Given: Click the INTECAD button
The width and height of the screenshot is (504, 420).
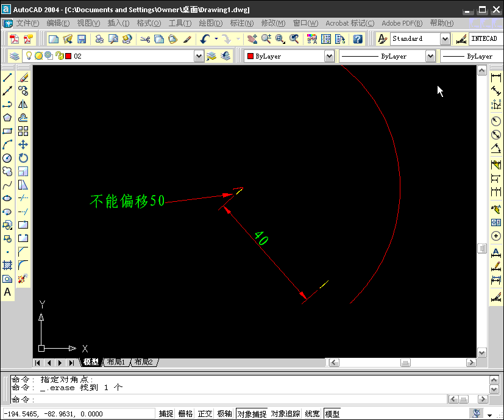Looking at the screenshot, I should [484, 38].
